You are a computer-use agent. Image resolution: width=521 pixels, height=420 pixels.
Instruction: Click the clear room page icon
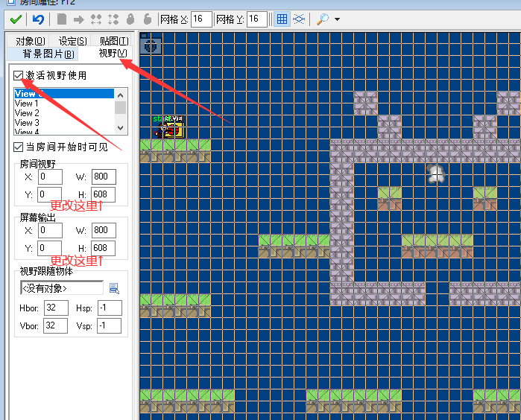61,19
